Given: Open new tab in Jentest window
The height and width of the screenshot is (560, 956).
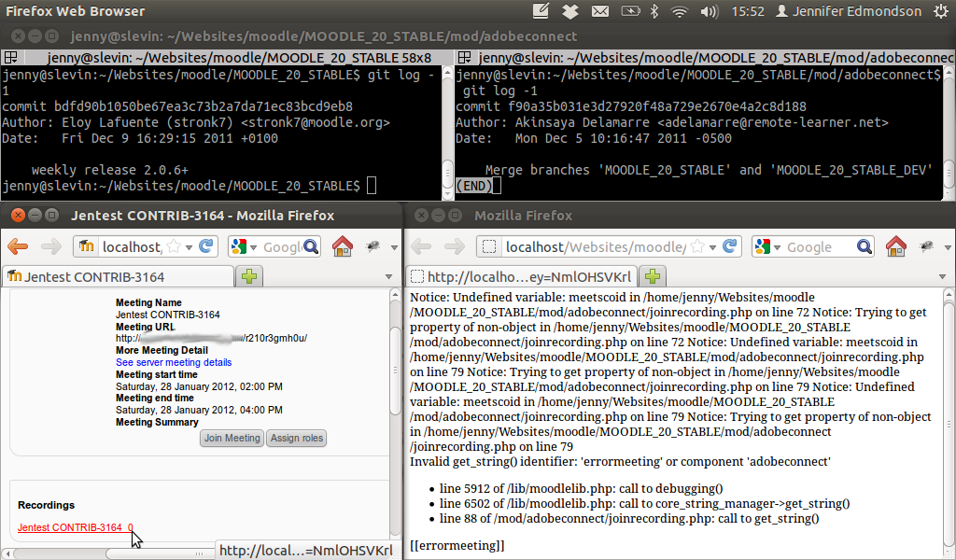Looking at the screenshot, I should point(249,276).
